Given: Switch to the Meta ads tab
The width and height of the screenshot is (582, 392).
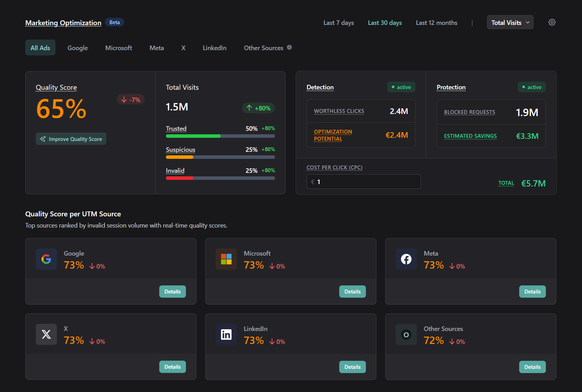Looking at the screenshot, I should 156,48.
